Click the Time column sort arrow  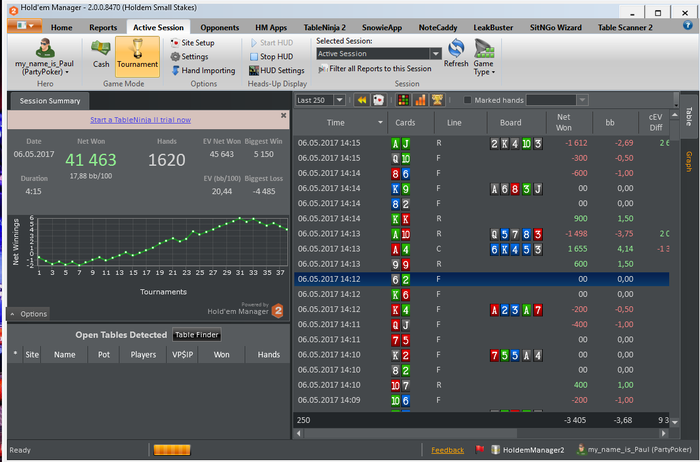[380, 122]
